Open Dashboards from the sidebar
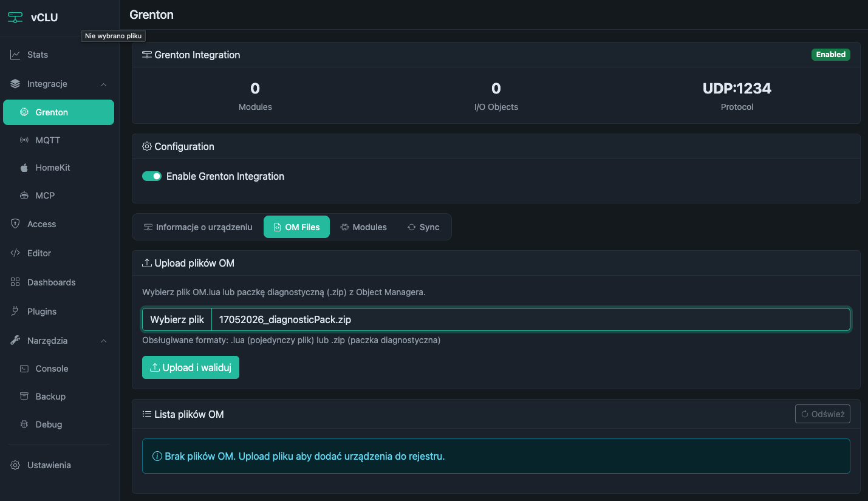Image resolution: width=868 pixels, height=501 pixels. [58, 282]
